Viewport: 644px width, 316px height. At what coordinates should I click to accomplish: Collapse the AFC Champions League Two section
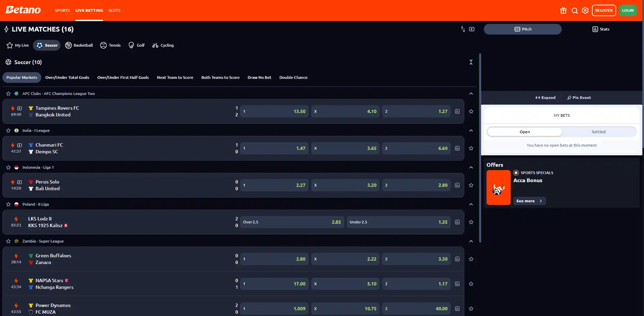click(x=471, y=94)
